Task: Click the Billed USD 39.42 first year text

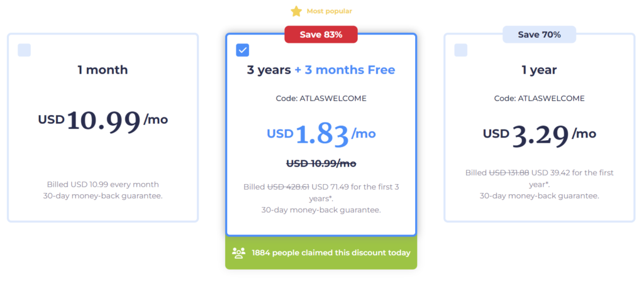Action: point(539,178)
